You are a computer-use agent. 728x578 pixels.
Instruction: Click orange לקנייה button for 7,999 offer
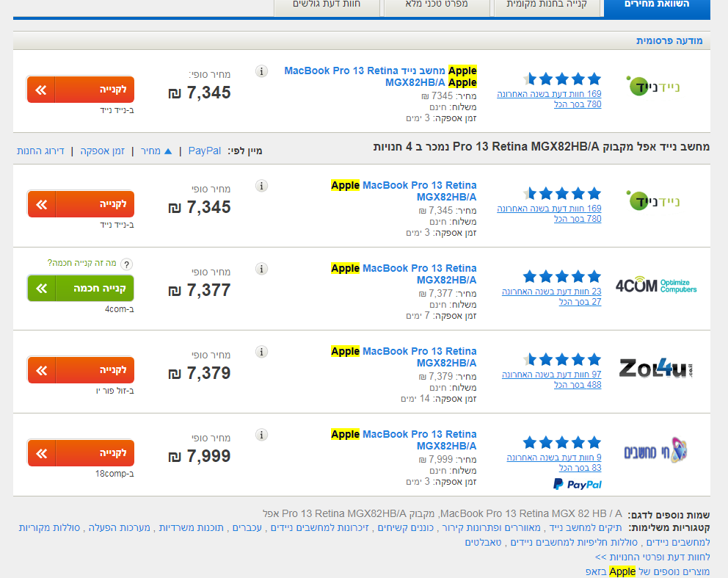click(81, 453)
